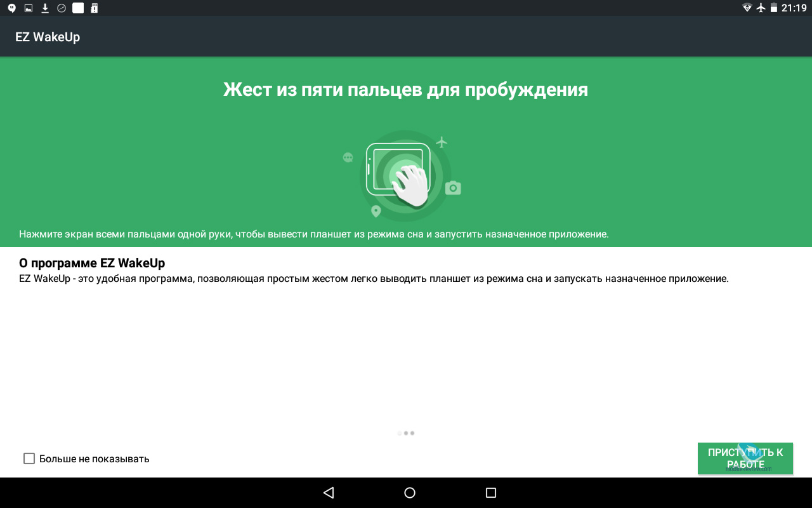812x508 pixels.
Task: Tap the location pin icon in the illustration
Action: [376, 211]
